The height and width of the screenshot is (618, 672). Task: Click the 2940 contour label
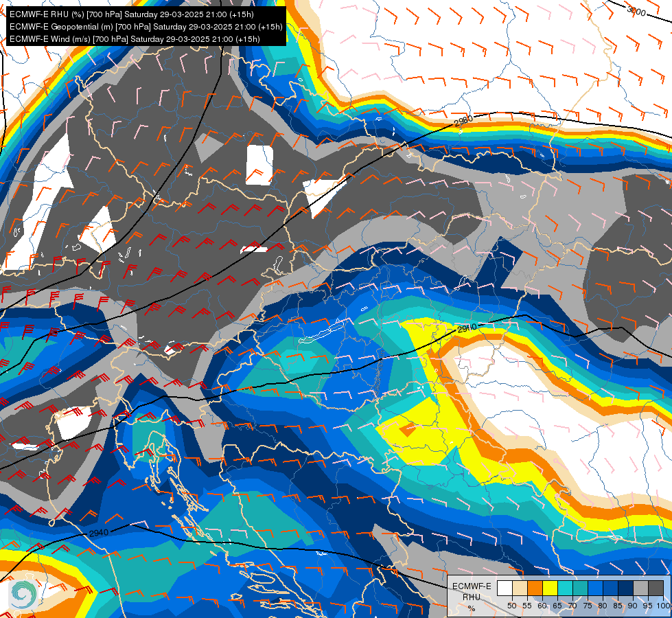pos(99,532)
